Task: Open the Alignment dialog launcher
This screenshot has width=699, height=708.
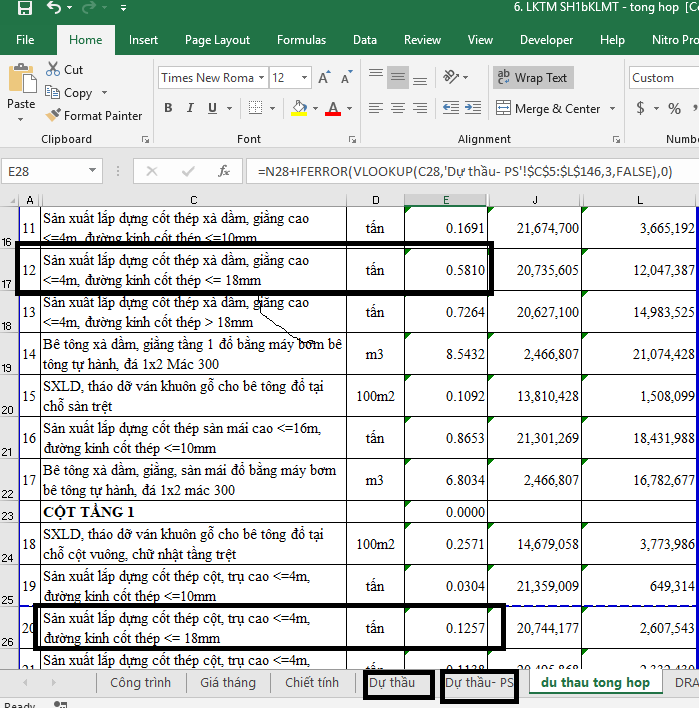Action: [x=616, y=140]
